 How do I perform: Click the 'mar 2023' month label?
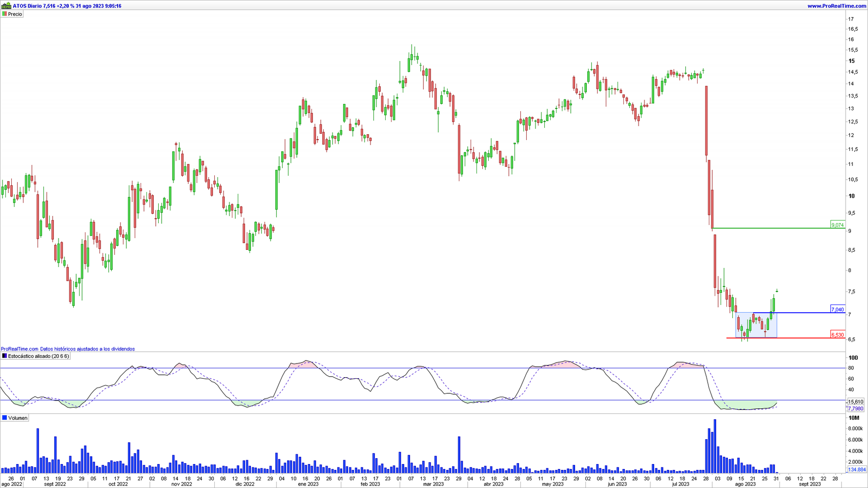coord(433,484)
